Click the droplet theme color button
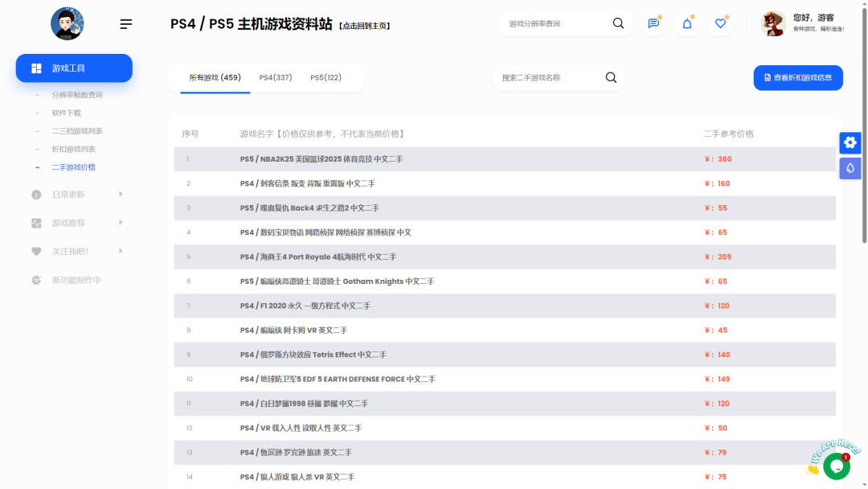 [850, 168]
